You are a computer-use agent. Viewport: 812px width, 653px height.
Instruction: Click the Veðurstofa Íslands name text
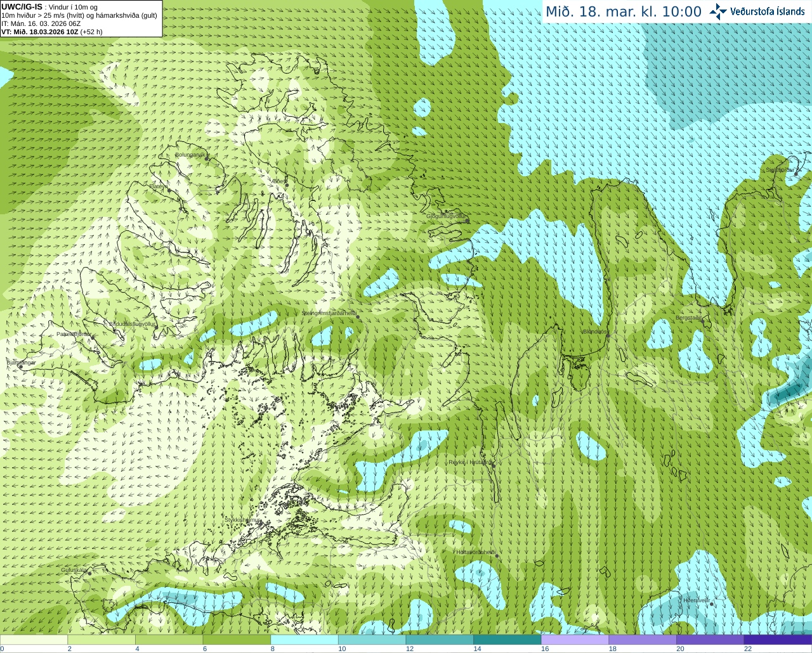tap(767, 11)
